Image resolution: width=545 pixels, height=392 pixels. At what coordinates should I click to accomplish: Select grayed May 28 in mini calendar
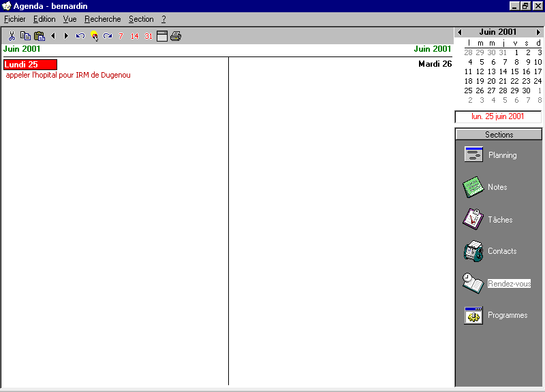pos(468,53)
